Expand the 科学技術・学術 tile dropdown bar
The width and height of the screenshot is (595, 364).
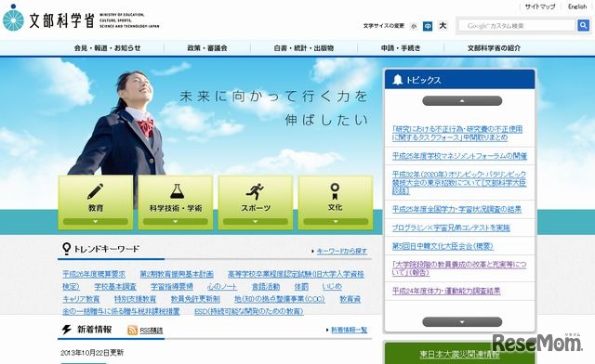click(x=176, y=221)
